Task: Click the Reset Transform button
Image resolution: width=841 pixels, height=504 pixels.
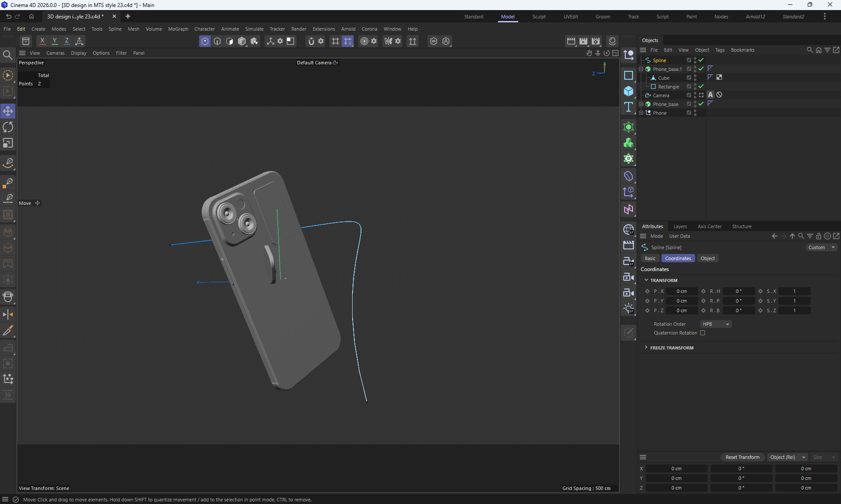Action: [x=742, y=457]
